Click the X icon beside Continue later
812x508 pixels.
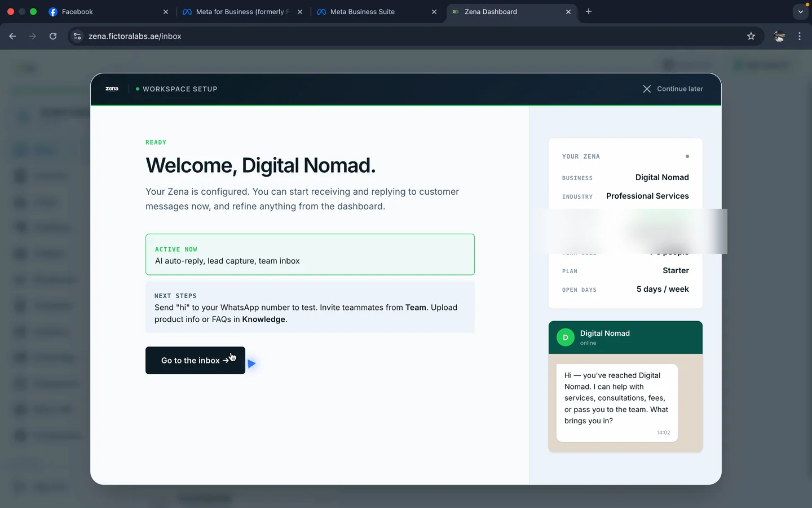click(x=647, y=89)
